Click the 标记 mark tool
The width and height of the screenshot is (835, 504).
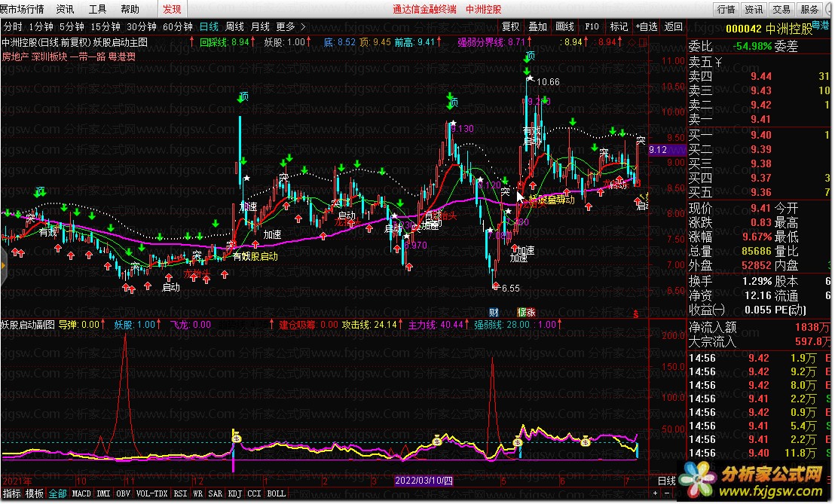(x=618, y=26)
